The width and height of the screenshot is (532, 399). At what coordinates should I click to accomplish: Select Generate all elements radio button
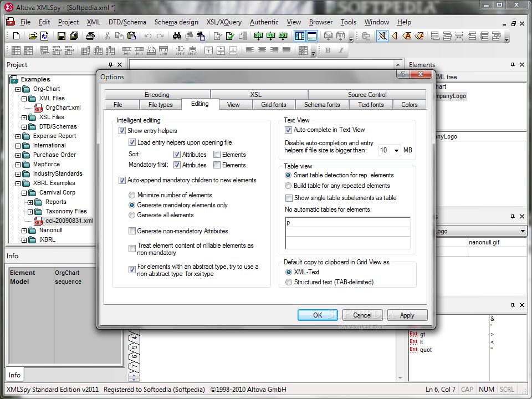click(132, 215)
